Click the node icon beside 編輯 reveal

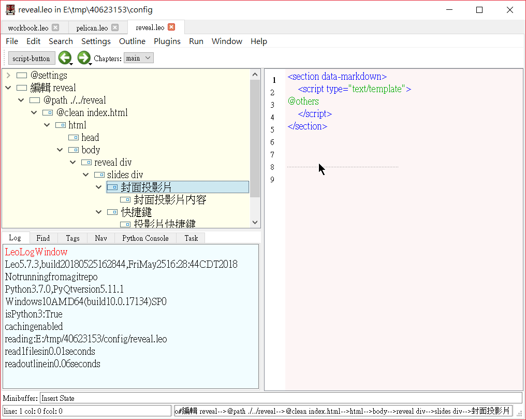click(x=22, y=88)
